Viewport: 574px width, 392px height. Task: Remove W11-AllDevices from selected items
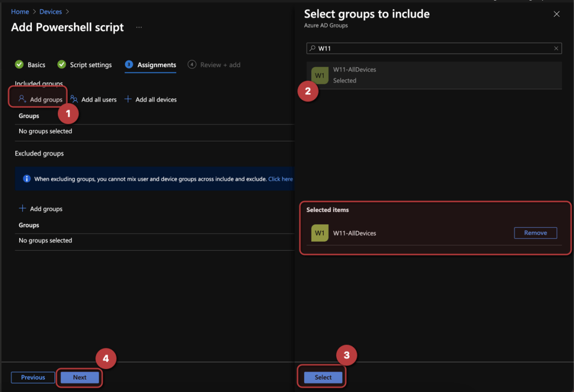pyautogui.click(x=535, y=233)
